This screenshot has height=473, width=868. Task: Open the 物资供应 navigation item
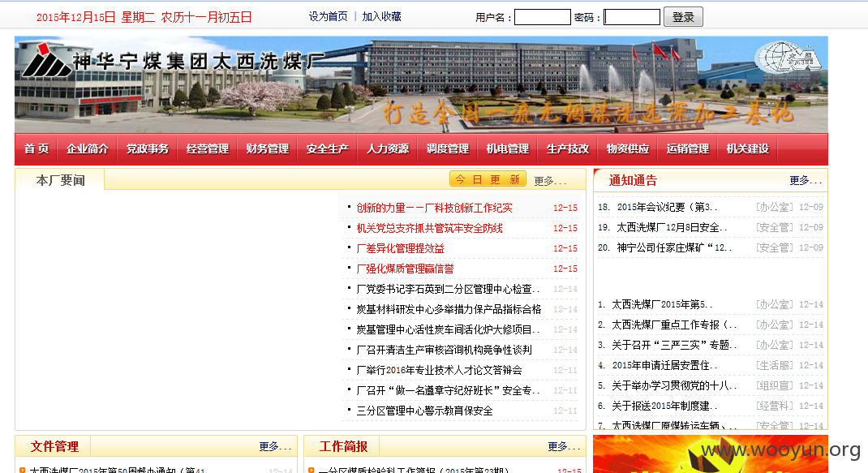(x=628, y=149)
